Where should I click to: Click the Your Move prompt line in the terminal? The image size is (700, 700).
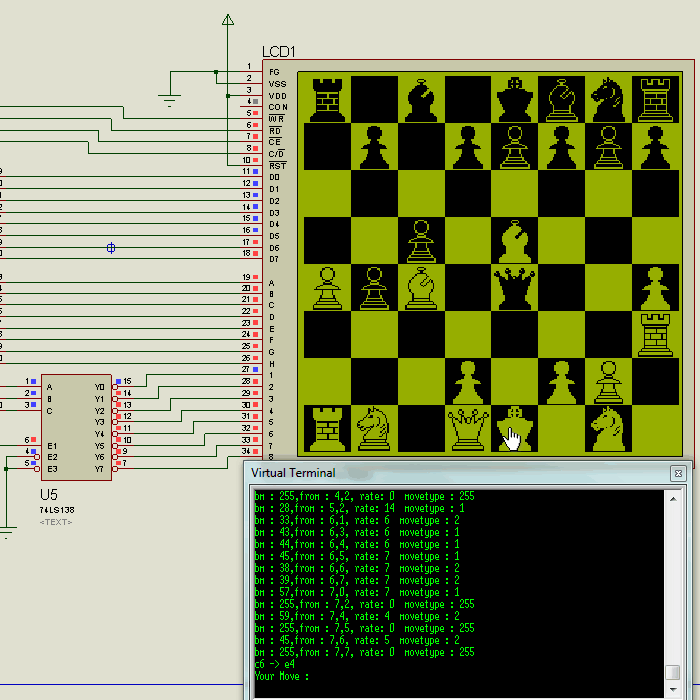[280, 676]
